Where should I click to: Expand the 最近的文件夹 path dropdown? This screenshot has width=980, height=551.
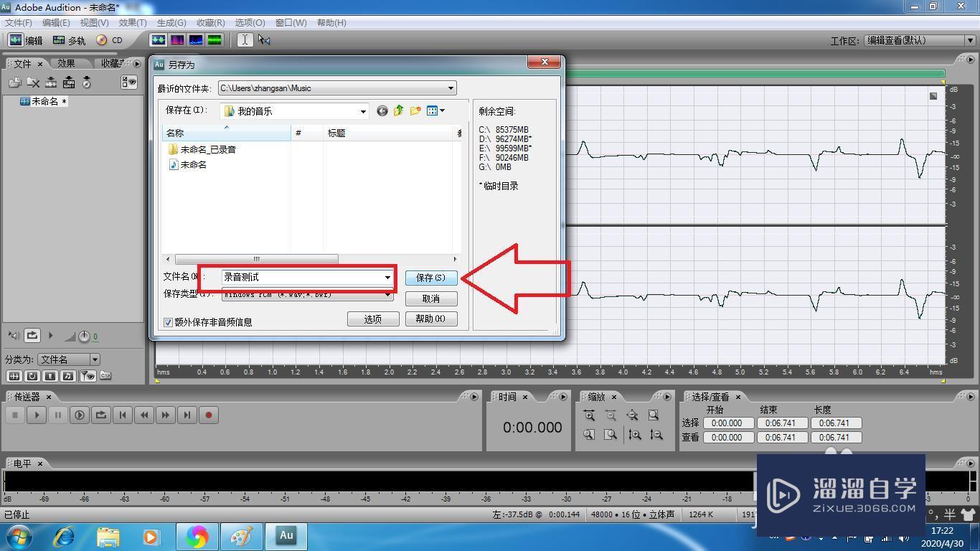[x=451, y=88]
